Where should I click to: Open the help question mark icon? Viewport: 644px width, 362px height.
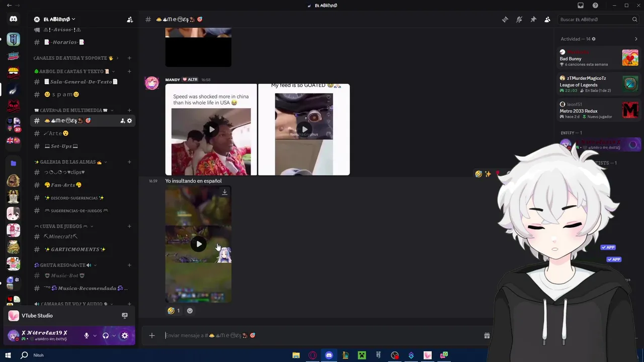point(595,6)
